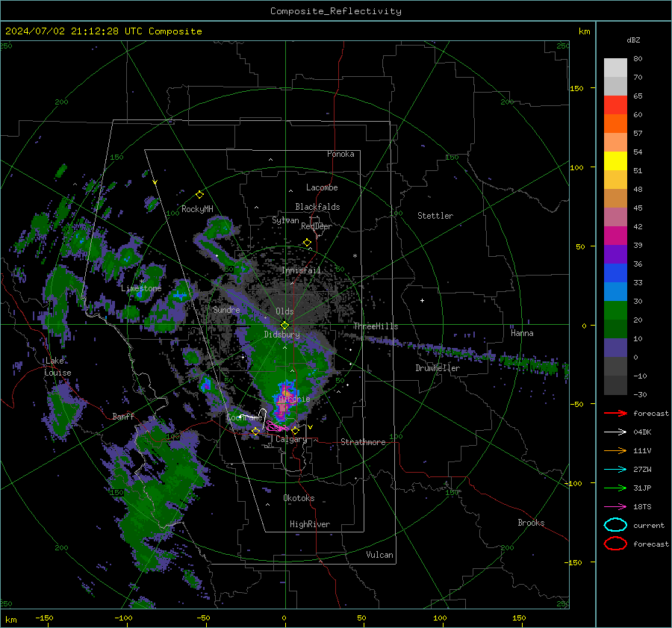This screenshot has height=628, width=672.
Task: Click the Stettler city label
Action: [x=435, y=216]
